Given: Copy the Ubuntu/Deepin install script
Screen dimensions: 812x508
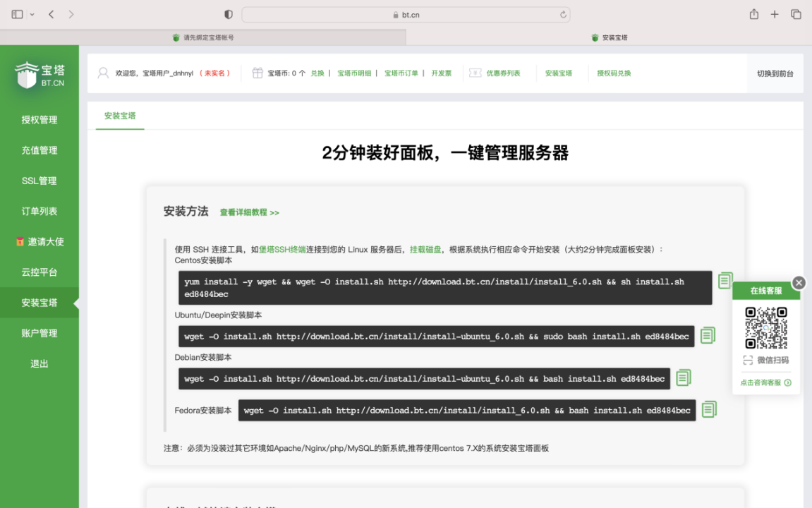Looking at the screenshot, I should click(708, 335).
